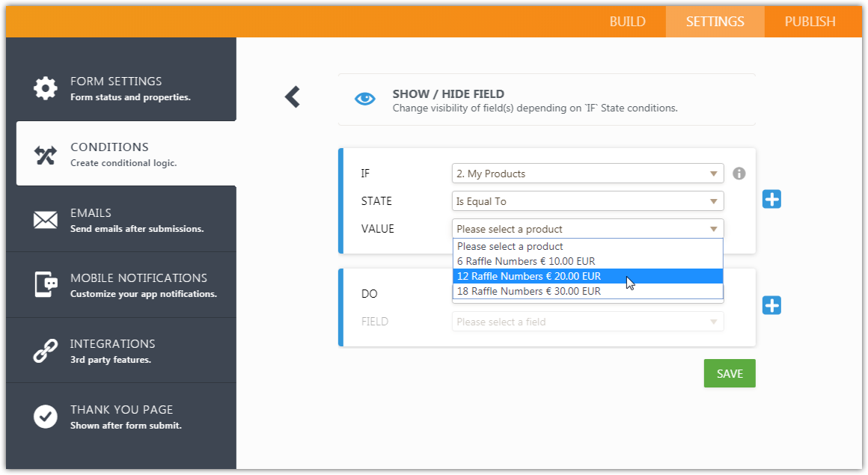Switch to the BUILD tab
This screenshot has height=475, width=868.
627,22
